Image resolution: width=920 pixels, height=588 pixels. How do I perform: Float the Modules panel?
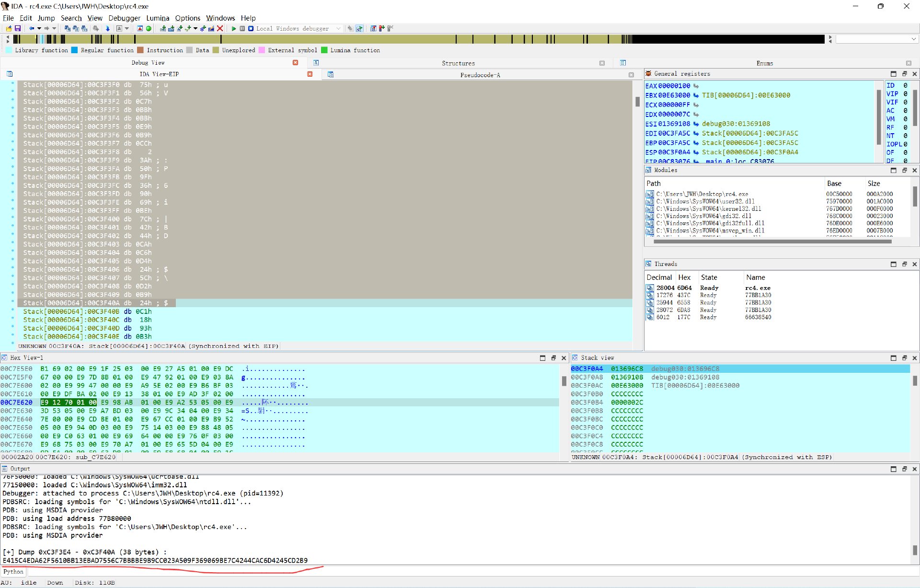(905, 170)
